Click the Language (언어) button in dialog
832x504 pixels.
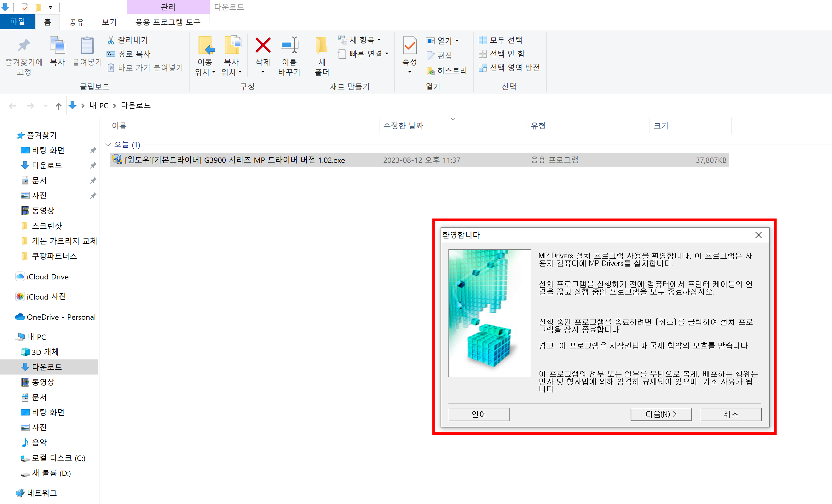[x=478, y=414]
